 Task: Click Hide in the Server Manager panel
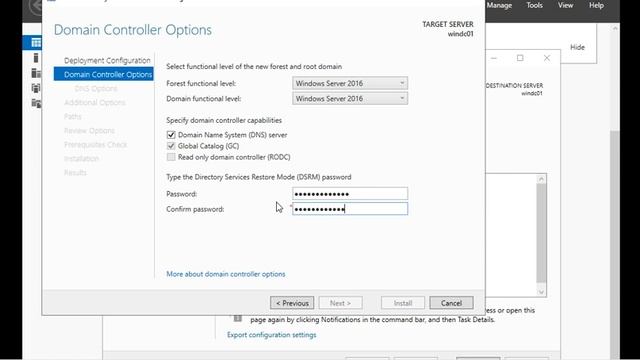577,47
